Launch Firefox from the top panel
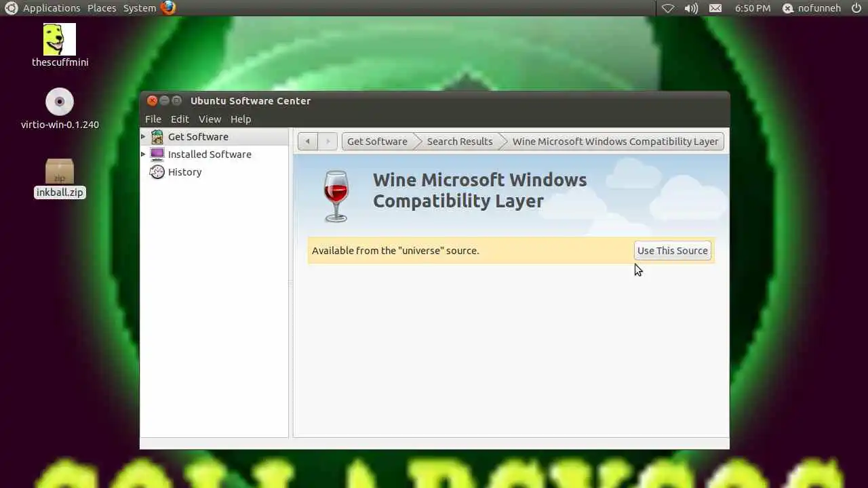868x488 pixels. coord(168,8)
